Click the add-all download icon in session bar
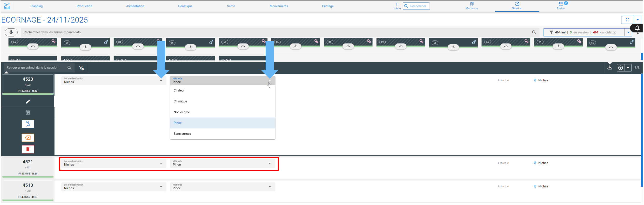This screenshot has width=644, height=205. (610, 68)
